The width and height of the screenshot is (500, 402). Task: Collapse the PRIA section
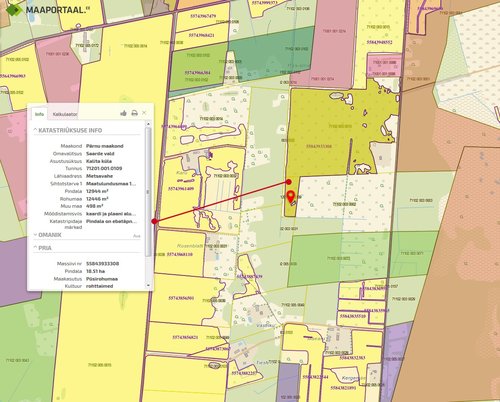(x=42, y=248)
